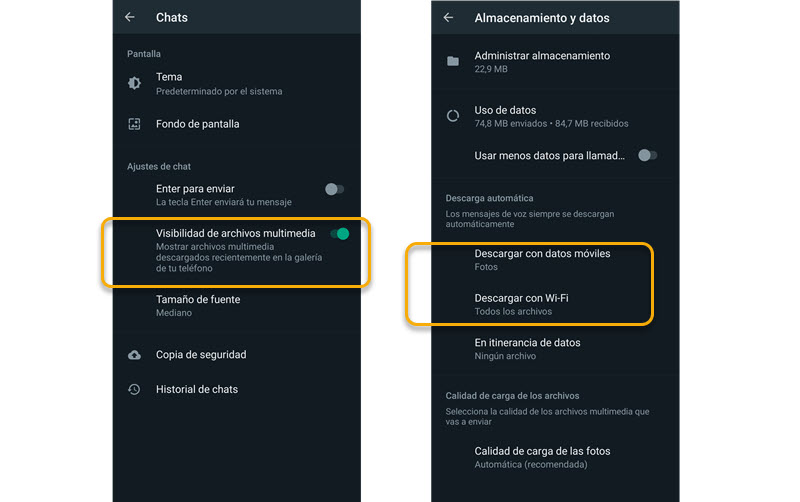
Task: Open the Fondo de pantalla setting
Action: point(237,124)
